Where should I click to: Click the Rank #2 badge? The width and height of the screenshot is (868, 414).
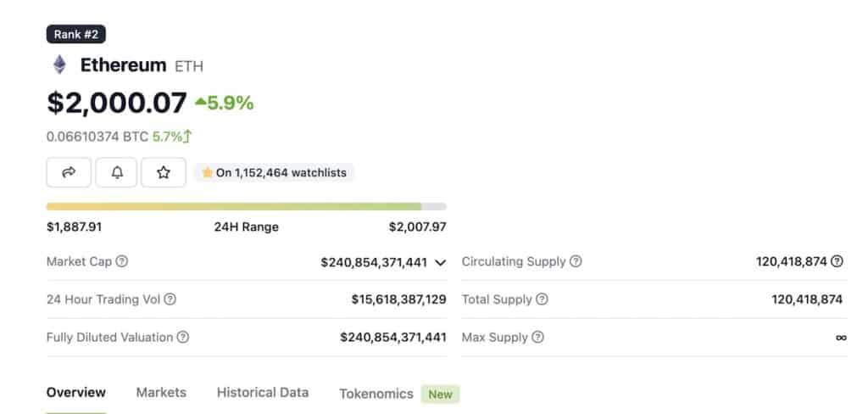pos(75,35)
